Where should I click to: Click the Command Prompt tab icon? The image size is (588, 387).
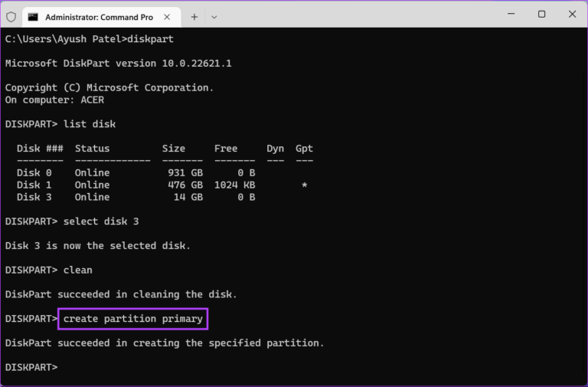tap(33, 17)
